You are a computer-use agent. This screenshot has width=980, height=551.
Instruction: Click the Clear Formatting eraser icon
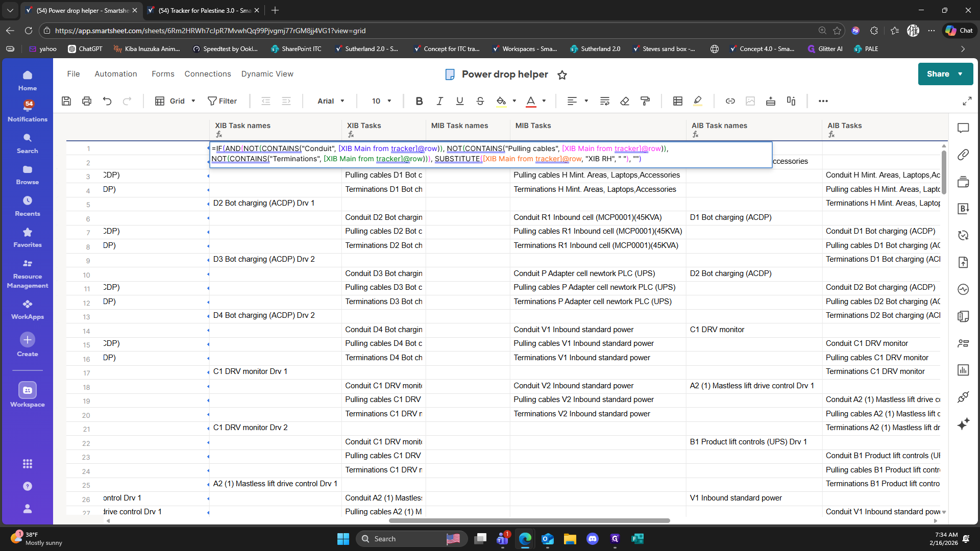(625, 101)
